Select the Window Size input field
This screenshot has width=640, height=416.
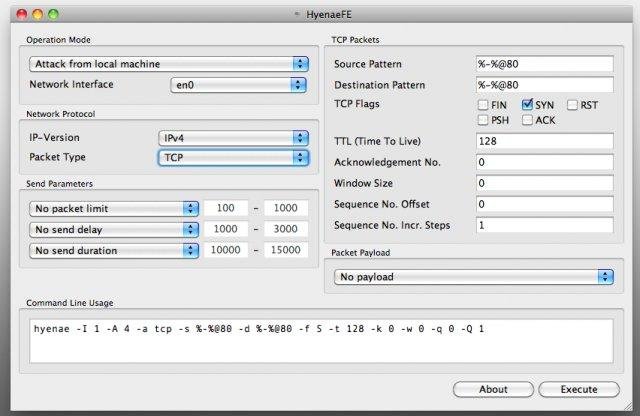[544, 183]
